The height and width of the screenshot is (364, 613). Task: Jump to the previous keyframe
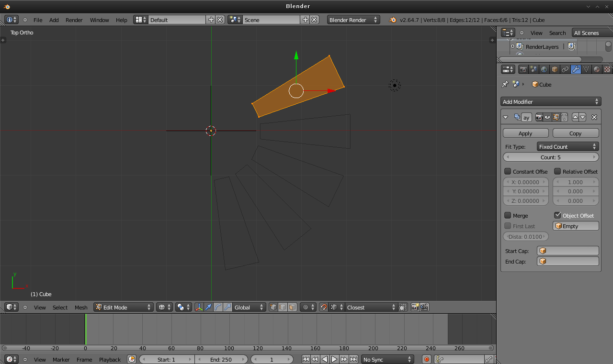pyautogui.click(x=315, y=359)
